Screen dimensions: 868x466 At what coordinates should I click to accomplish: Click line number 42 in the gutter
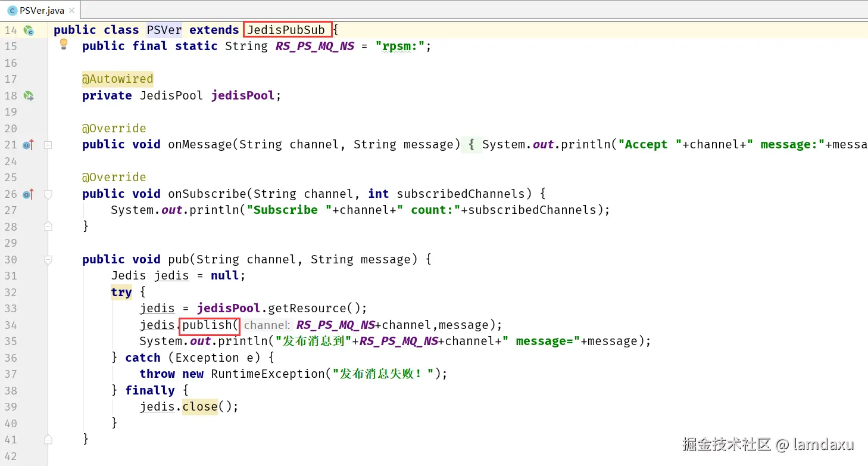click(x=11, y=456)
